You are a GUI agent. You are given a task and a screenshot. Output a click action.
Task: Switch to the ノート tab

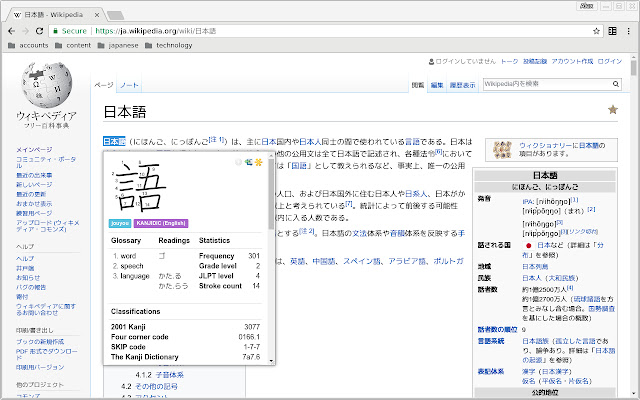(x=130, y=86)
